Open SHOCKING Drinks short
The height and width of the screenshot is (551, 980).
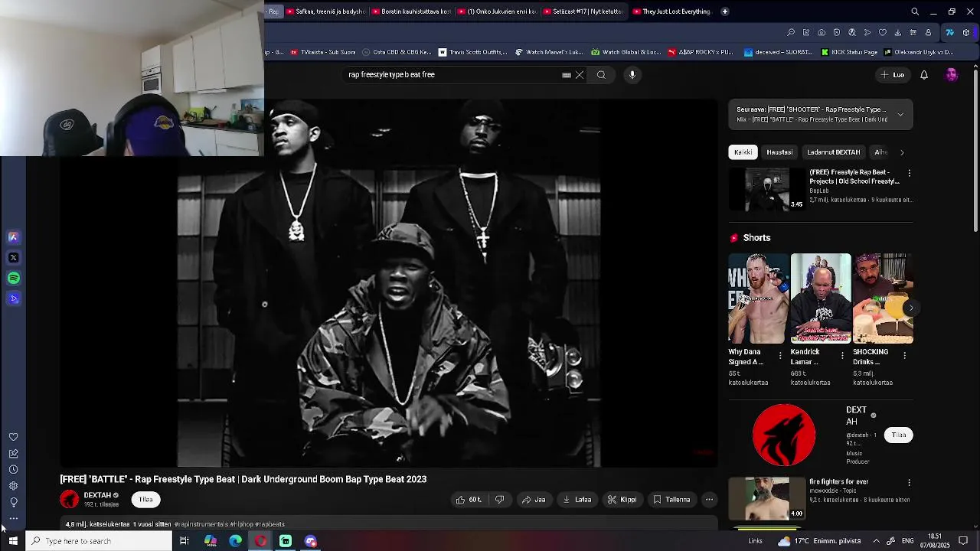click(x=884, y=298)
